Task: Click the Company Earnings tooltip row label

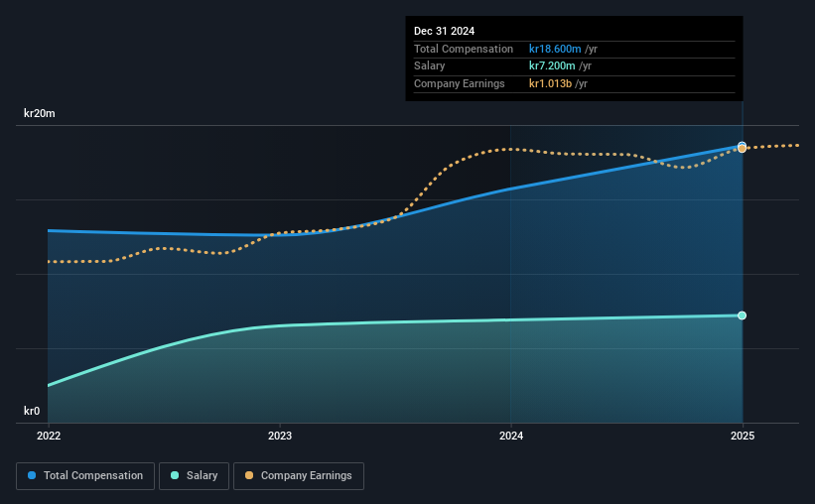Action: 459,83
